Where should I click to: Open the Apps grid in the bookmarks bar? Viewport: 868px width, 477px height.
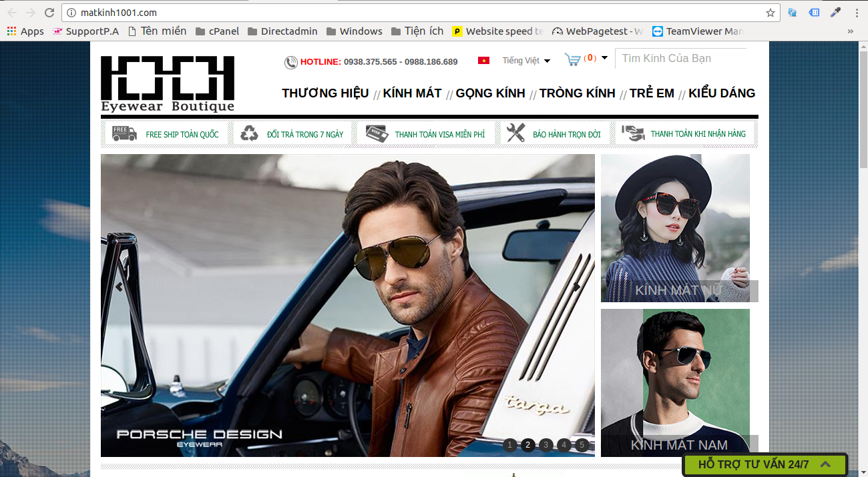pyautogui.click(x=25, y=31)
